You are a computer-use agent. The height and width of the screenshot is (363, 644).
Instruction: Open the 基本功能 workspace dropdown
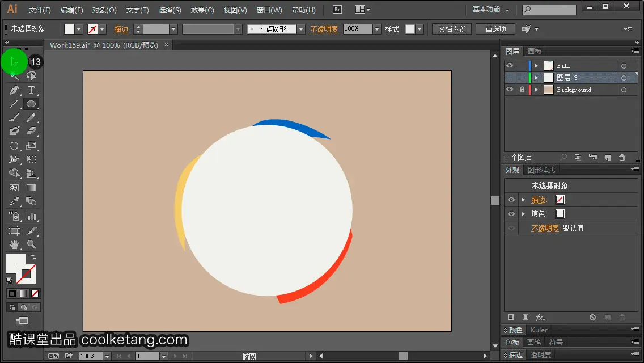[491, 9]
